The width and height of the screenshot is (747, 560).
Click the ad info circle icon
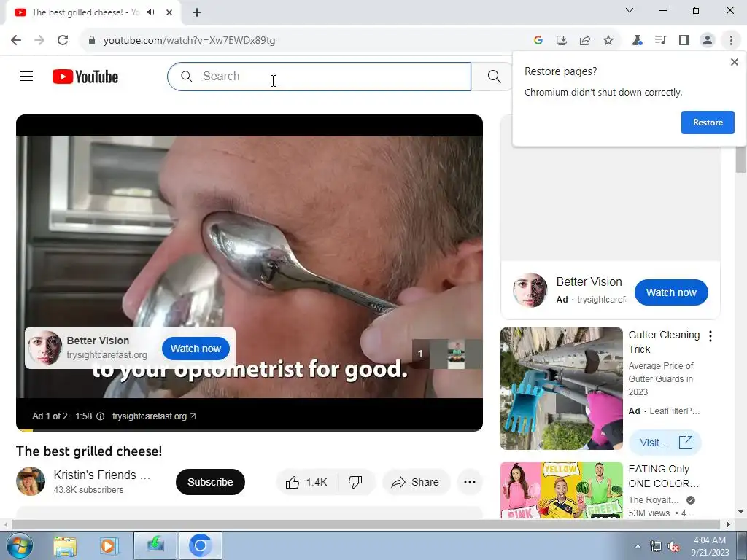[100, 416]
